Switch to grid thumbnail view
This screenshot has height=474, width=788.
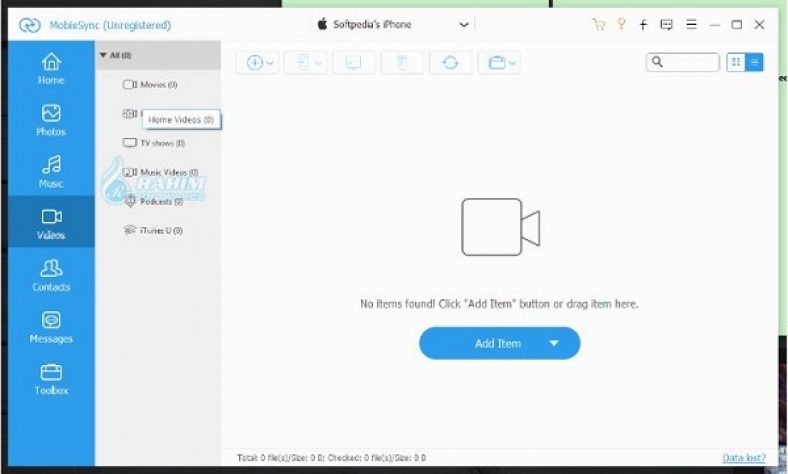click(736, 62)
